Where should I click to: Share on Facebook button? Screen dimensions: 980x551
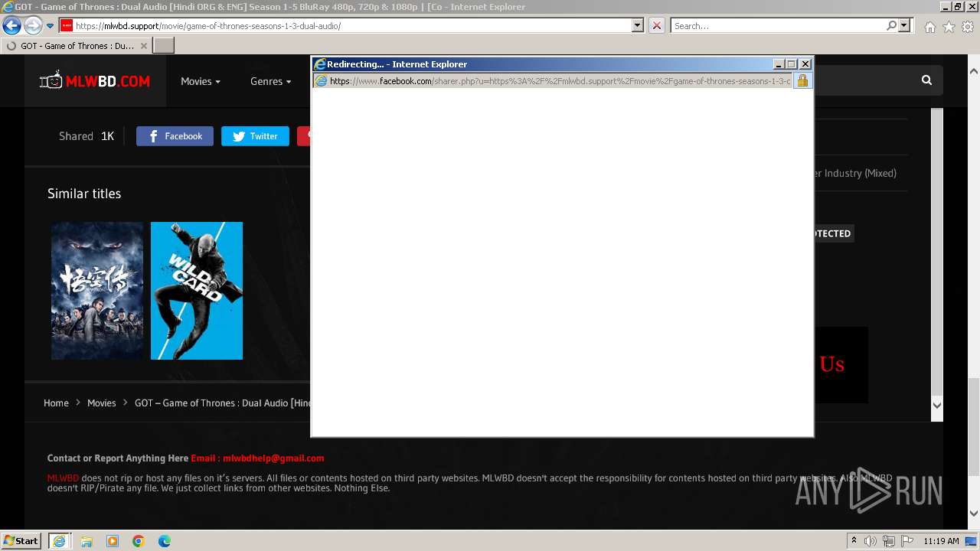tap(175, 136)
